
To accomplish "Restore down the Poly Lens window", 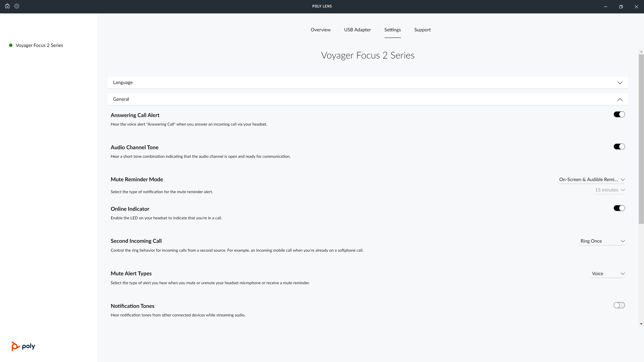I will (621, 7).
